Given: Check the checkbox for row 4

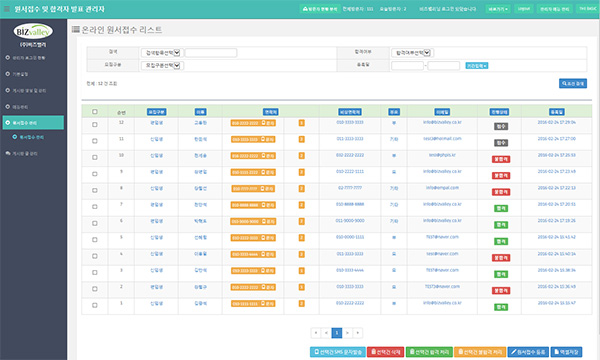Looking at the screenshot, I should coord(95,256).
